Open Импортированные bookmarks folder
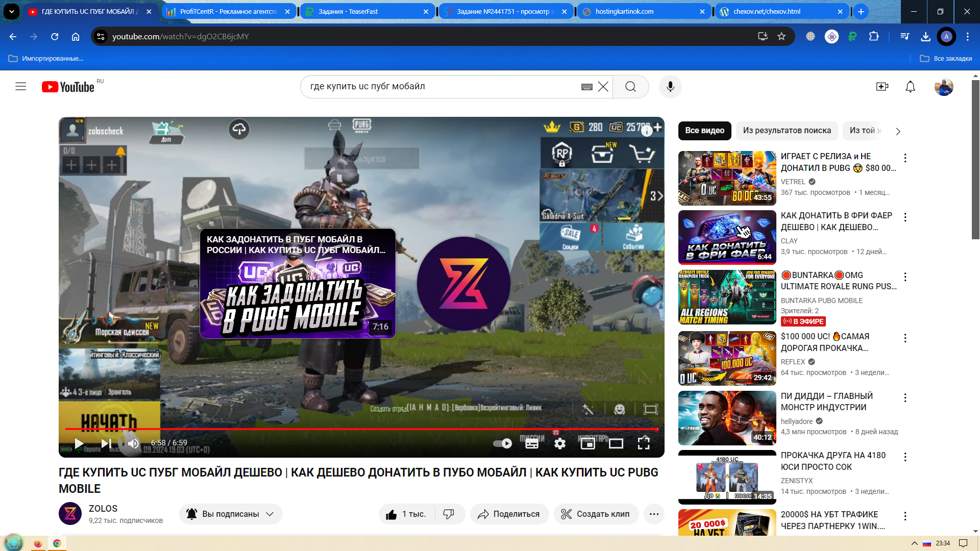Viewport: 980px width, 551px height. pyautogui.click(x=46, y=59)
